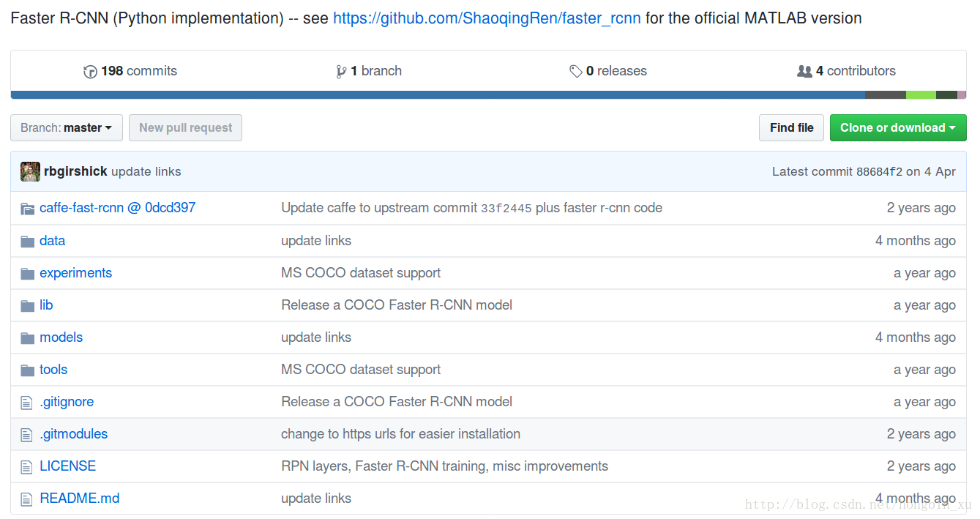This screenshot has height=519, width=980.
Task: Click the data folder icon
Action: click(28, 241)
